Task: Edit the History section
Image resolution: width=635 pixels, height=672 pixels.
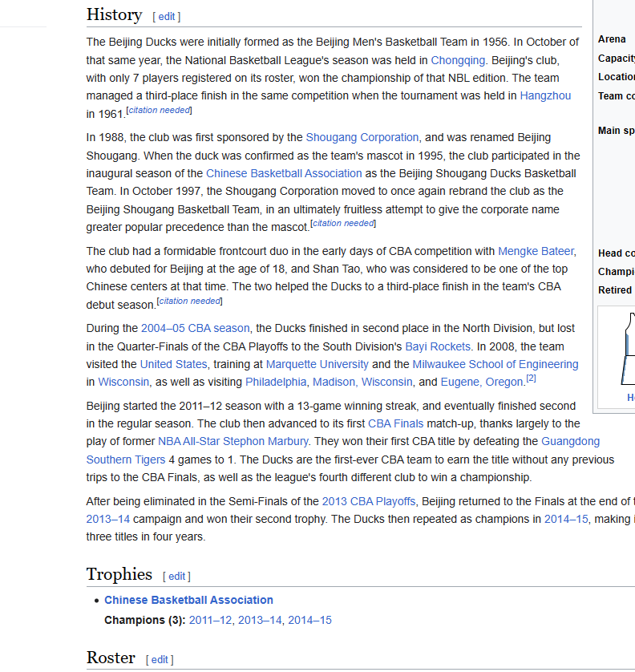Action: click(166, 17)
